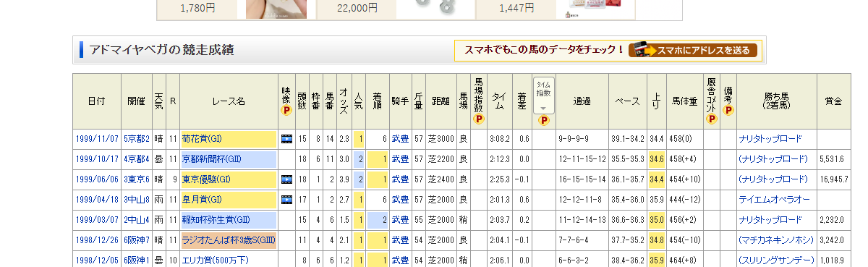Viewport: 868px width, 267px height.
Task: Open the 4京都4 meeting link
Action: 136,158
